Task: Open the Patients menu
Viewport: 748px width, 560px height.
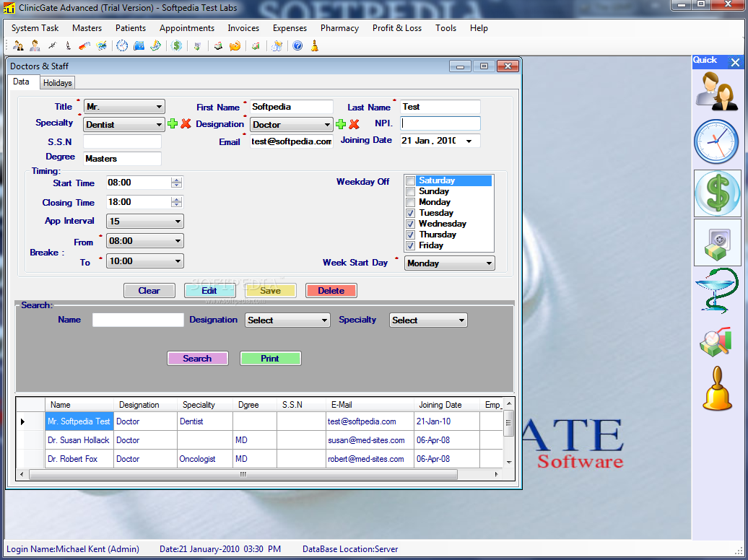Action: tap(130, 28)
